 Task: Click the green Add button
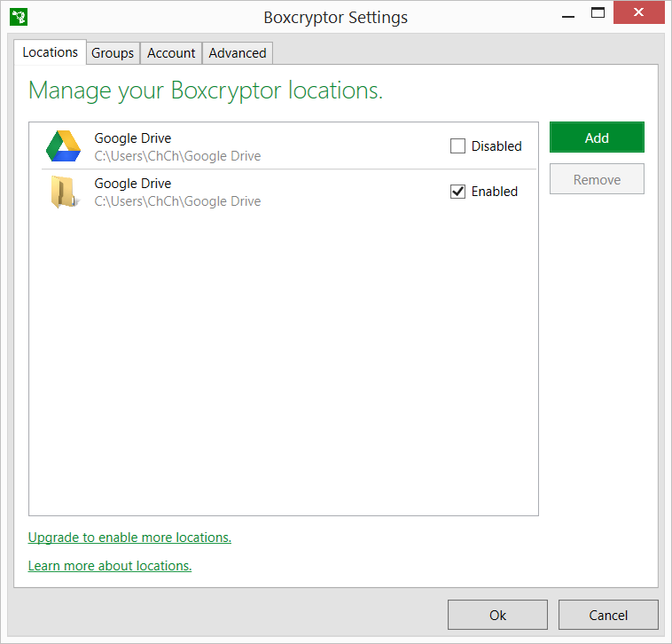click(597, 137)
